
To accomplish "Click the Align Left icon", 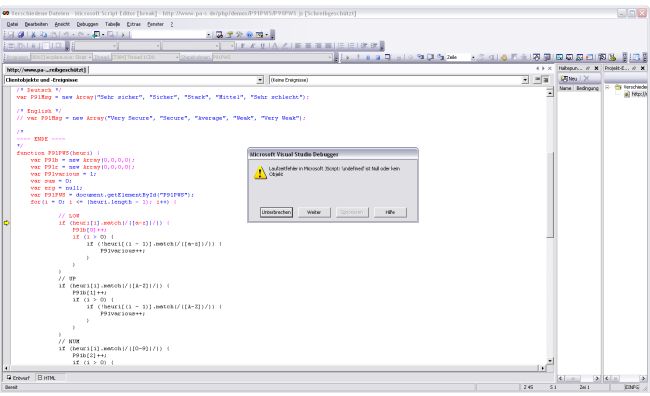I will click(x=298, y=46).
